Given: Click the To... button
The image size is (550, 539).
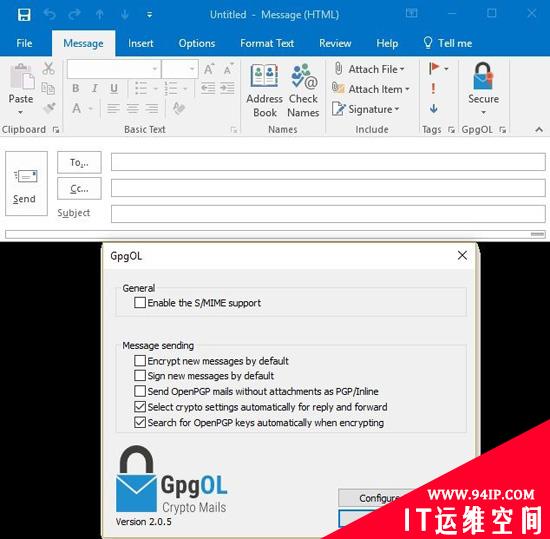Looking at the screenshot, I should 79,162.
